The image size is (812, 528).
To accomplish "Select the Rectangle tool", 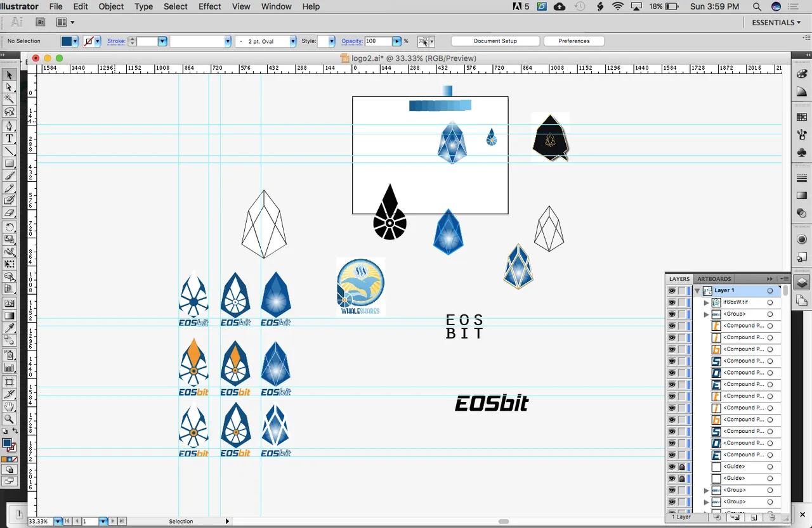I will (10, 163).
